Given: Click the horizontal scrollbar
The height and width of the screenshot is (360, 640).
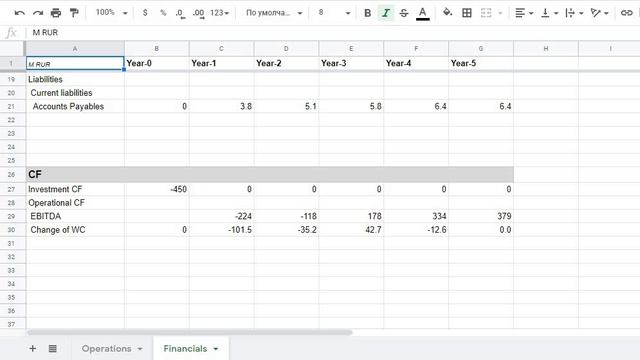Looking at the screenshot, I should 189,333.
